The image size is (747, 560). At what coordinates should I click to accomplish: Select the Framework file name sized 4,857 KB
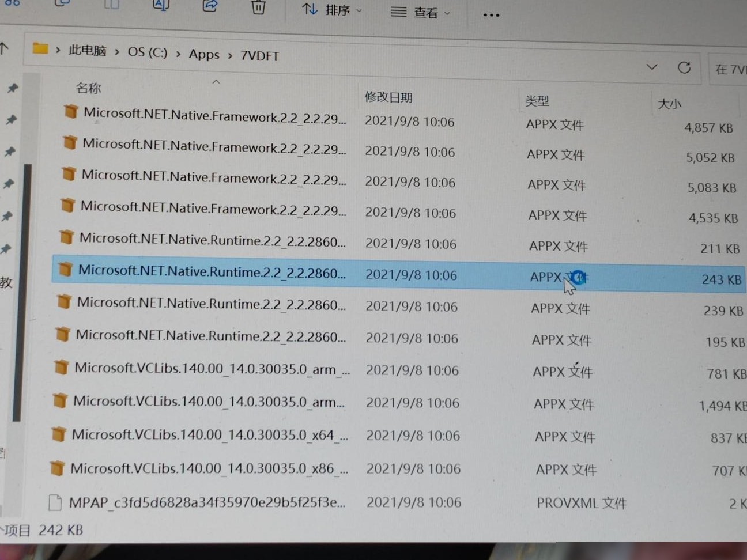[215, 116]
